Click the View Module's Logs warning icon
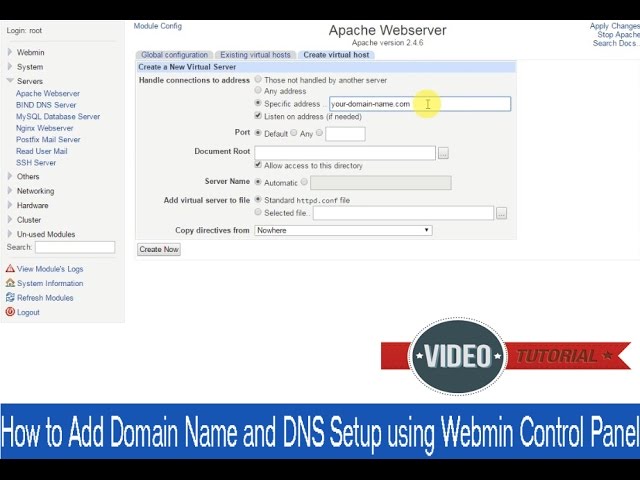 (x=10, y=269)
